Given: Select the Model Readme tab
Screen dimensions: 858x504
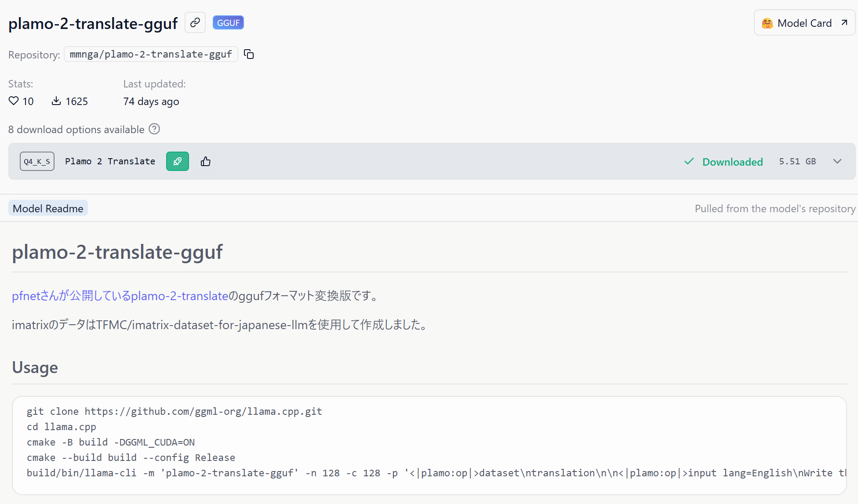Looking at the screenshot, I should (x=48, y=208).
